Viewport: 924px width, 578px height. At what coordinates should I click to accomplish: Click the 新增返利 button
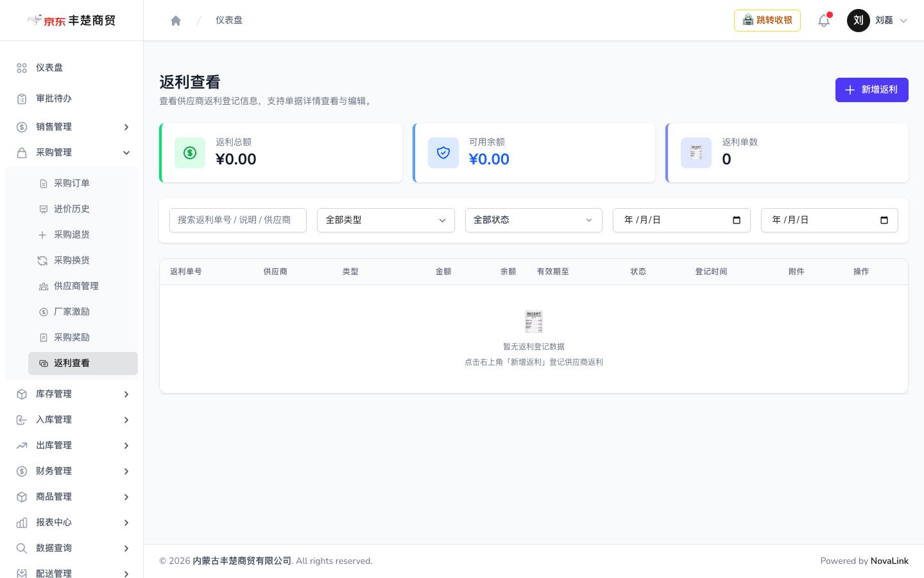[871, 90]
